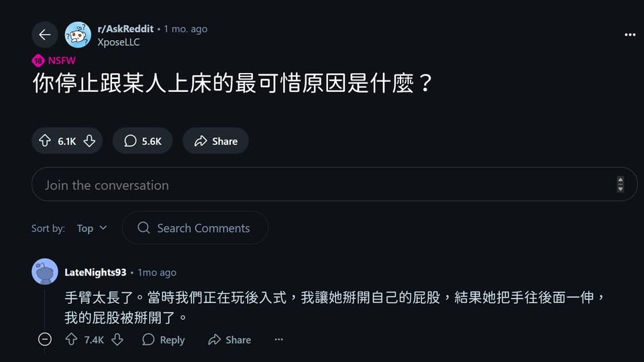View the LateNights93 user profile
This screenshot has width=644, height=362.
[x=95, y=272]
